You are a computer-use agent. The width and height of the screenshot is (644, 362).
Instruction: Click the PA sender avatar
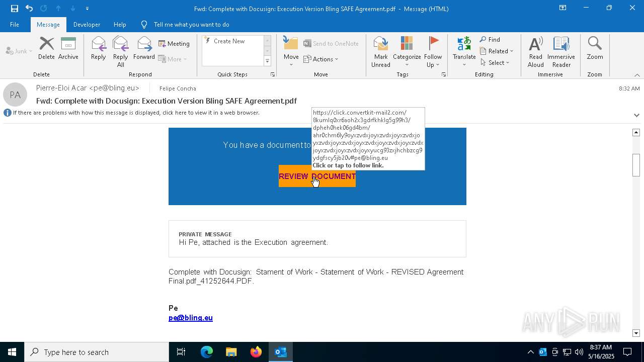pyautogui.click(x=15, y=95)
